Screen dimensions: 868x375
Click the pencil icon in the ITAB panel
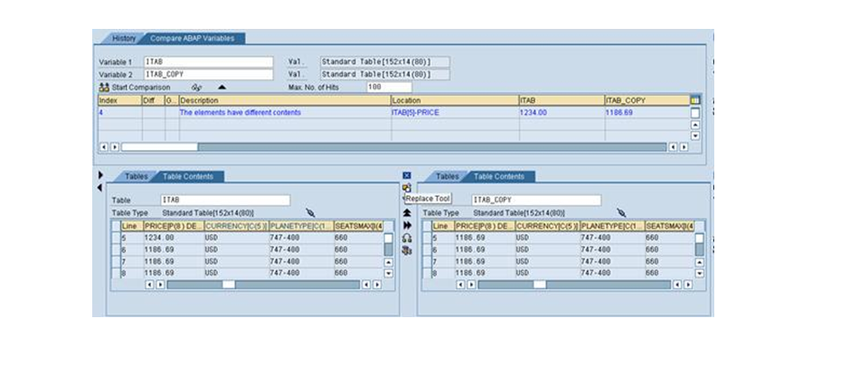[310, 212]
